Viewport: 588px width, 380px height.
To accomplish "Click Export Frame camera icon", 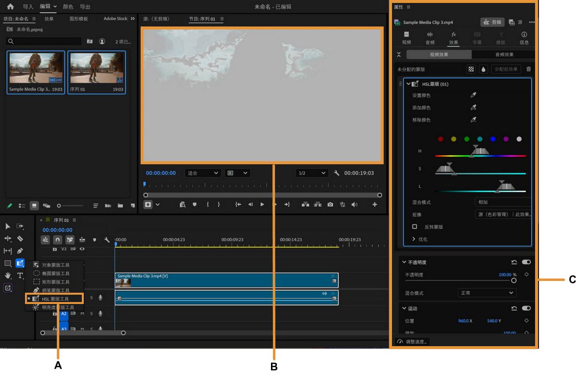I will tap(330, 204).
